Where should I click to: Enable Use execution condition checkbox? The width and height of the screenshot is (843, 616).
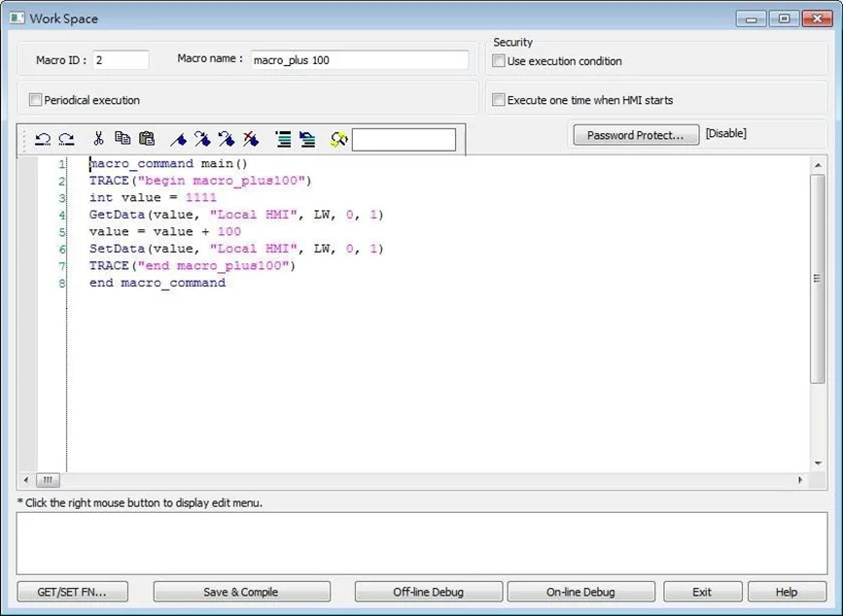pyautogui.click(x=499, y=60)
